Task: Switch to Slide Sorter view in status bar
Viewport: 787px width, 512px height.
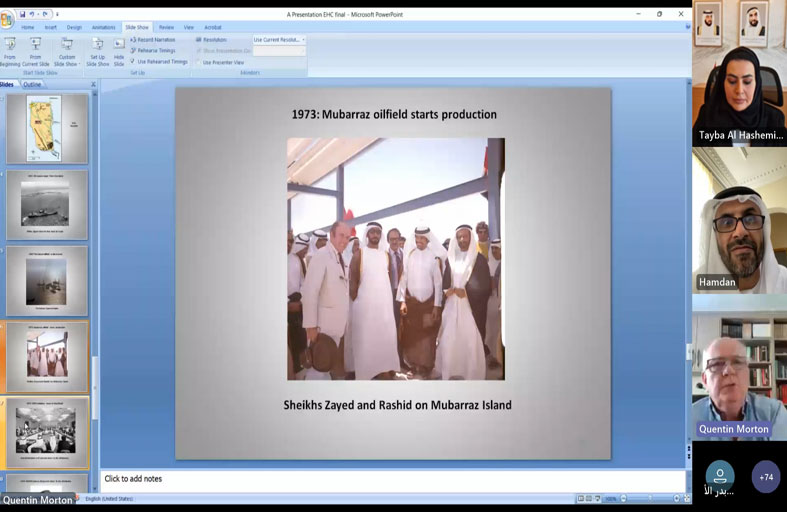Action: pyautogui.click(x=590, y=498)
